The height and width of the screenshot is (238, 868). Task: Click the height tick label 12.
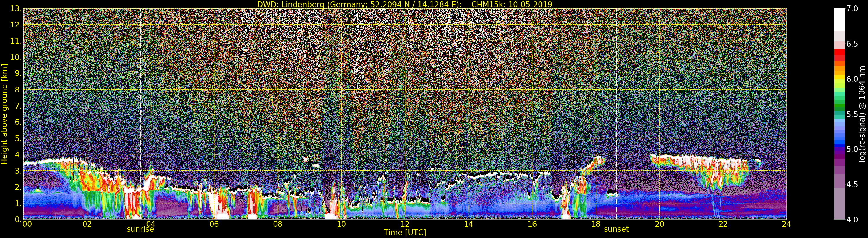point(16,25)
